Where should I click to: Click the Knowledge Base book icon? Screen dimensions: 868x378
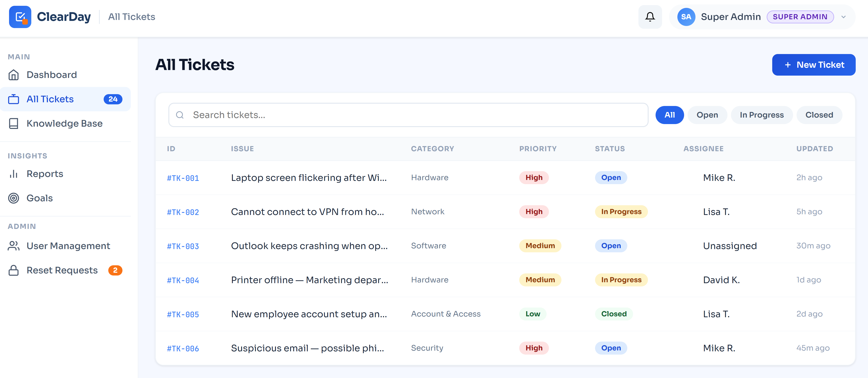[x=13, y=123]
